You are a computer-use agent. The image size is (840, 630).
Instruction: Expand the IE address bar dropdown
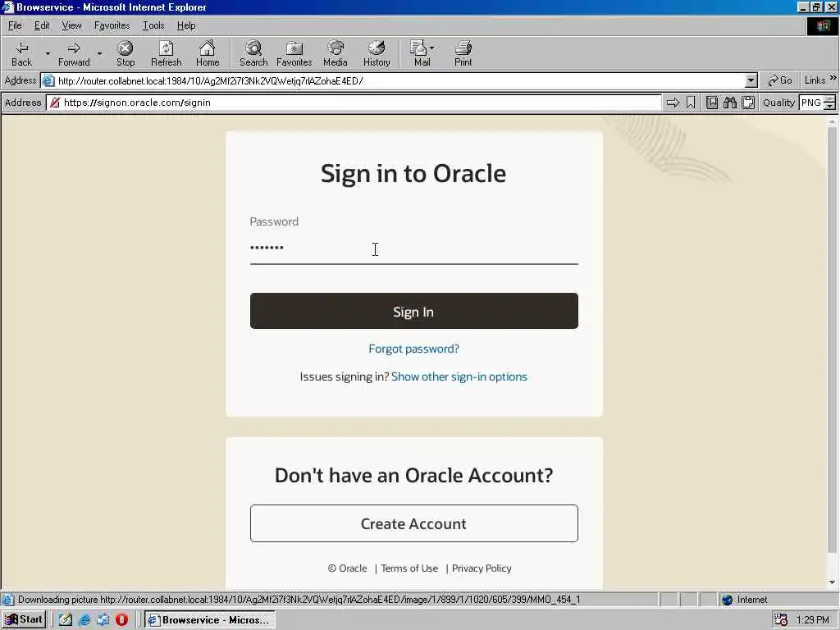(x=751, y=81)
